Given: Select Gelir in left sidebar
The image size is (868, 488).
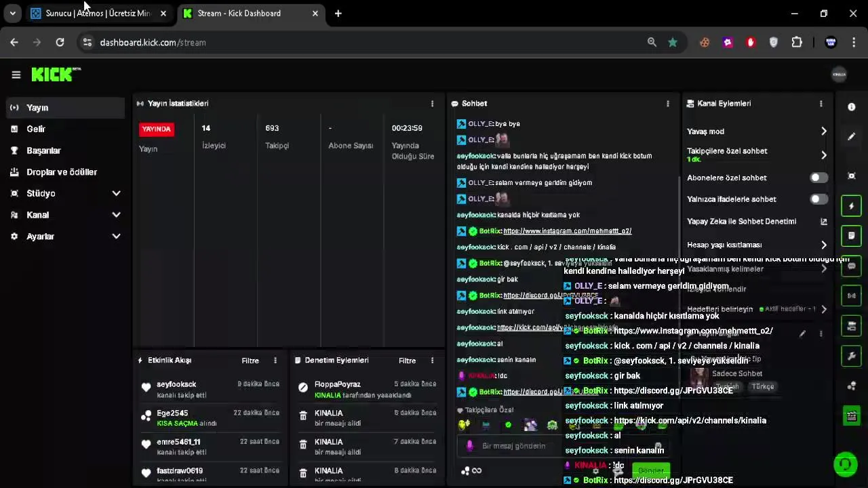Looking at the screenshot, I should [65, 129].
